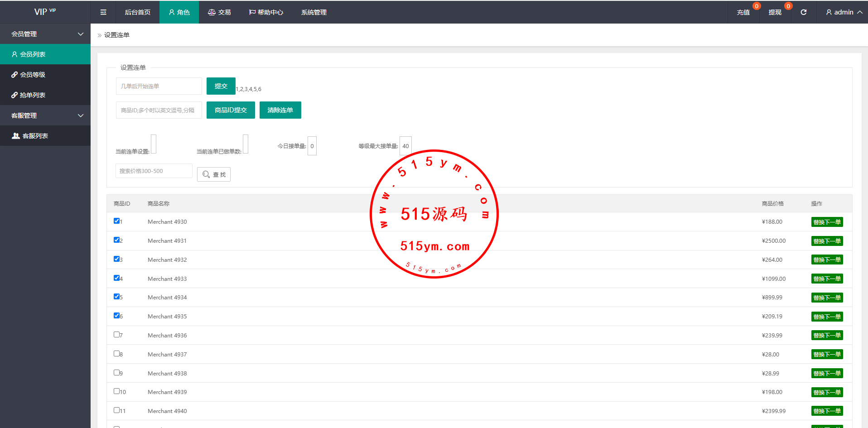Uncheck the checkbox for product ID 1
868x428 pixels.
point(116,221)
